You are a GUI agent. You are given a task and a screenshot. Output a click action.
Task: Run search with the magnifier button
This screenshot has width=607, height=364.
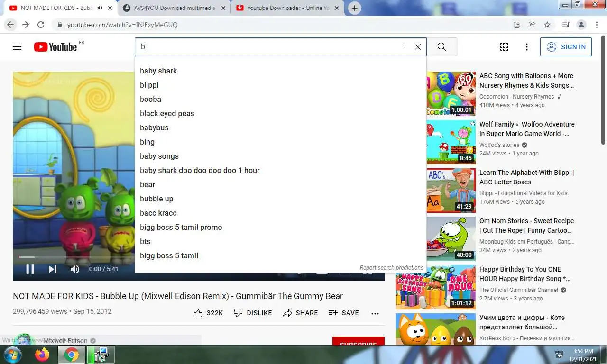441,47
